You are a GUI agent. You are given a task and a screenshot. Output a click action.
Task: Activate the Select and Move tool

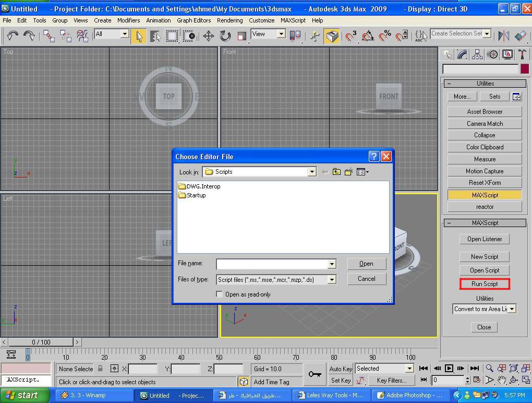[208, 36]
